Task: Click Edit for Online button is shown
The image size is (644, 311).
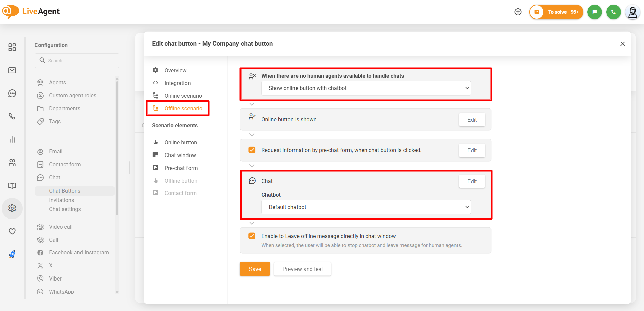Action: coord(472,120)
